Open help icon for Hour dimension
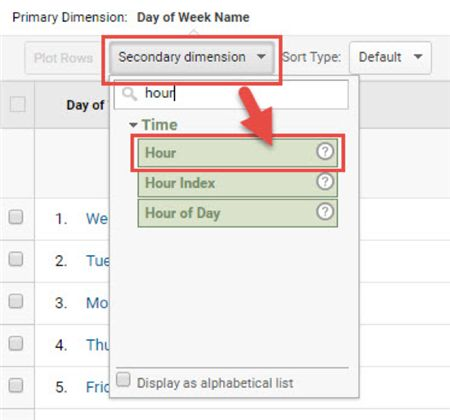 (325, 152)
